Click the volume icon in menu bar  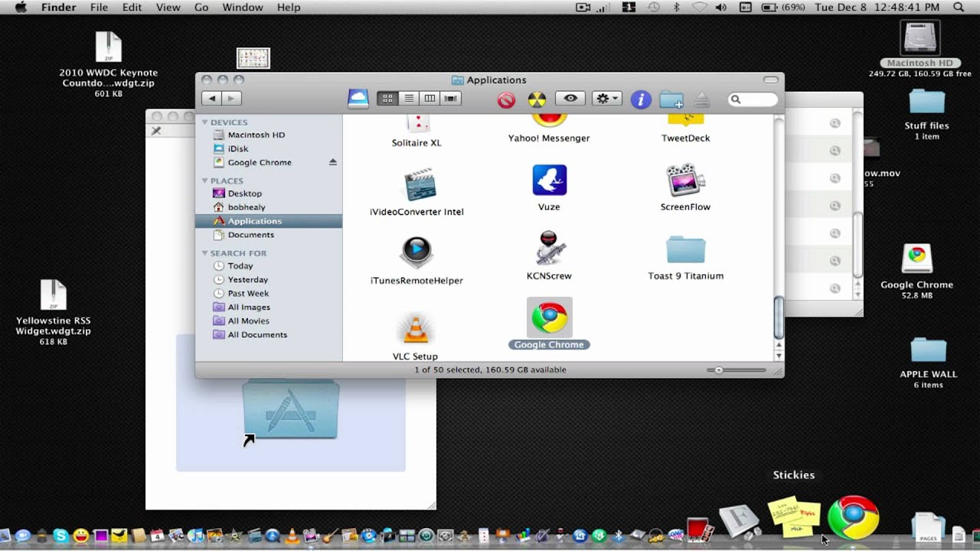click(x=721, y=8)
